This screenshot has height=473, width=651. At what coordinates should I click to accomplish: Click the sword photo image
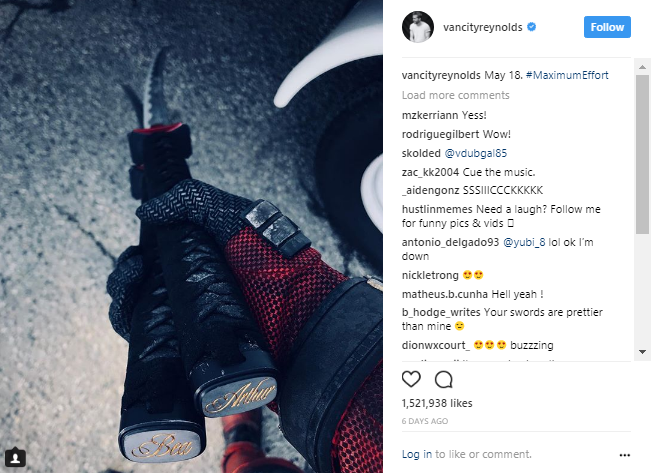click(191, 236)
